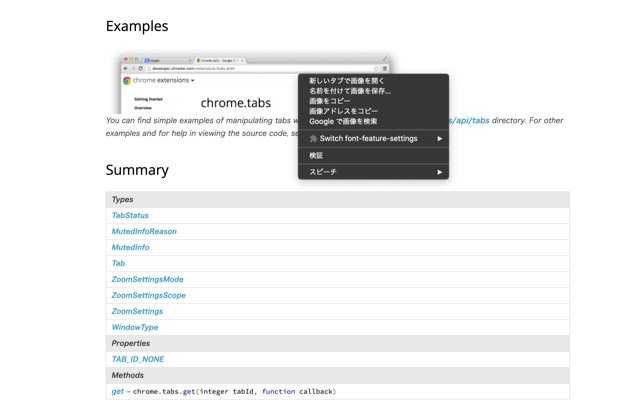Select 新しいタブで画像を開く menu entry
The width and height of the screenshot is (640, 400).
(x=346, y=80)
